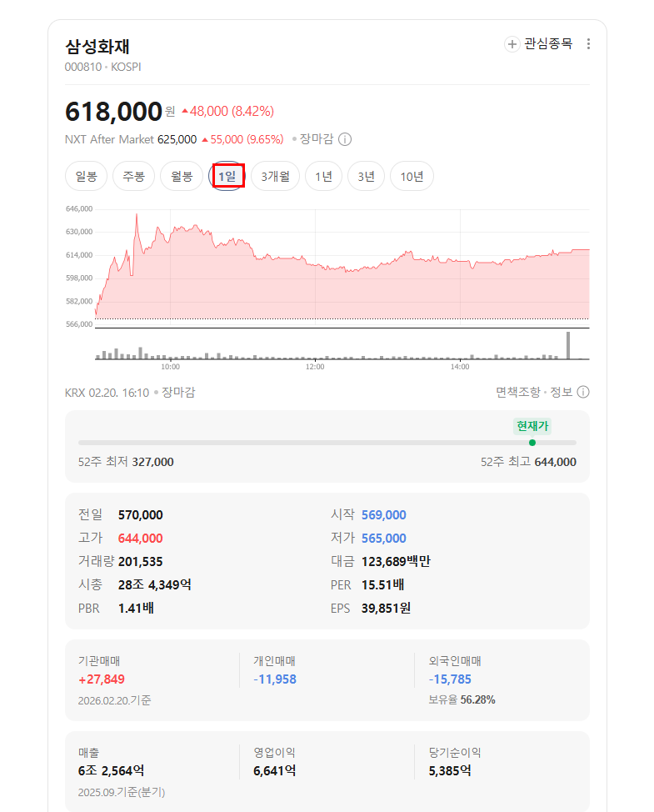Screen dimensions: 654x812
Task: Select the 일봉 chart tab
Action: 86,176
